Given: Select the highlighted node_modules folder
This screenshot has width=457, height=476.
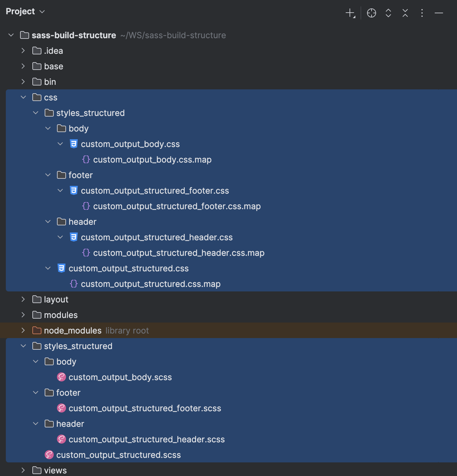Looking at the screenshot, I should (x=72, y=330).
